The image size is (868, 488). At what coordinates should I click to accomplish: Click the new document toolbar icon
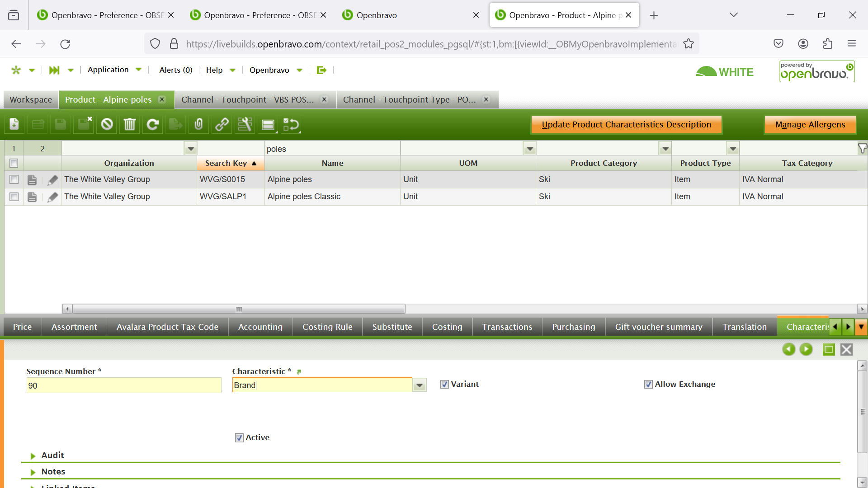click(14, 124)
